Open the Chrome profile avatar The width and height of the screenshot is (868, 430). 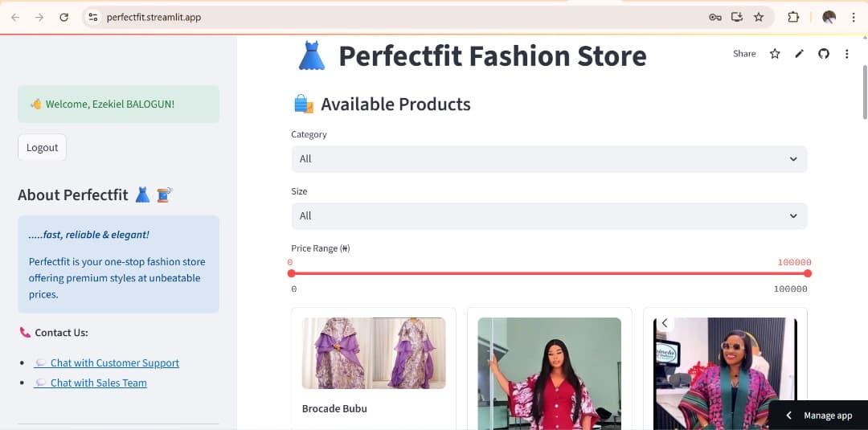coord(829,17)
